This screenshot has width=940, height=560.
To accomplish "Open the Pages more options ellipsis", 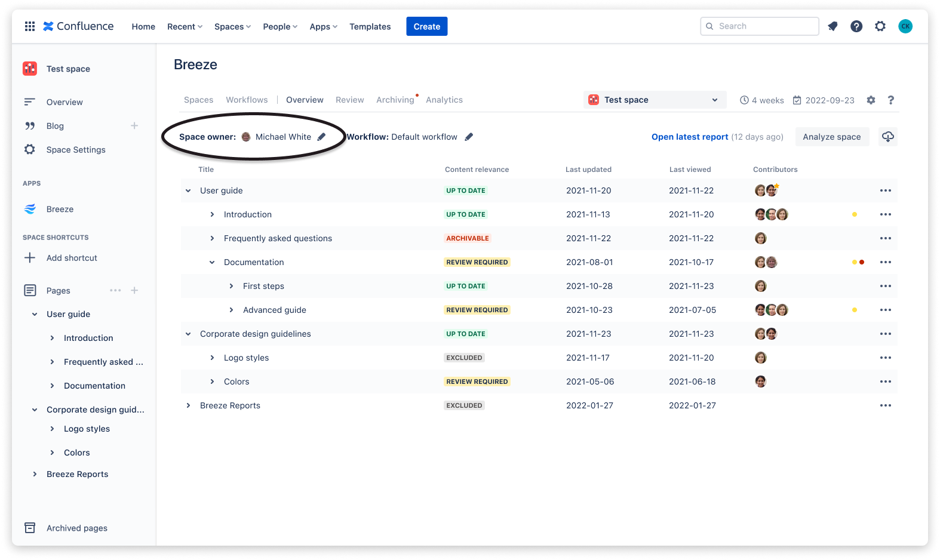I will pos(115,291).
